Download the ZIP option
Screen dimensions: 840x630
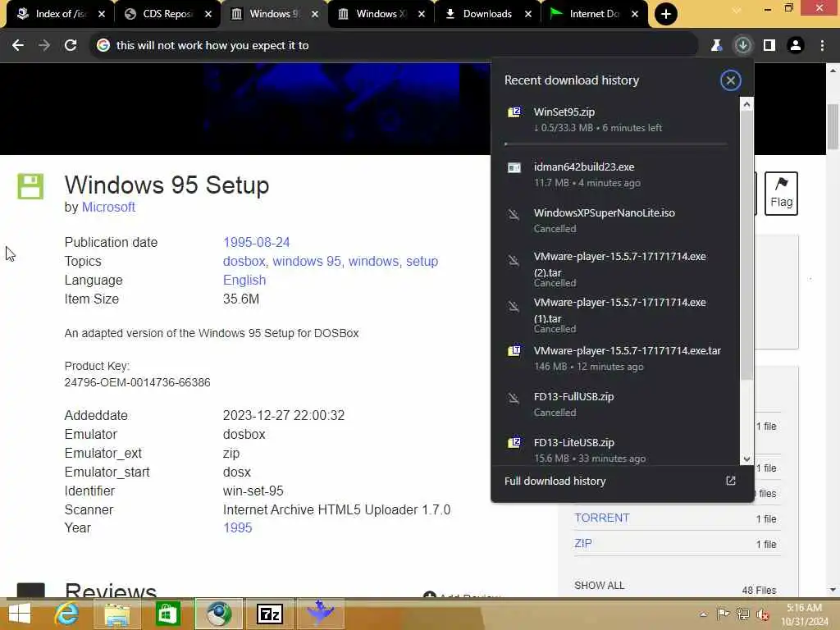(x=583, y=543)
